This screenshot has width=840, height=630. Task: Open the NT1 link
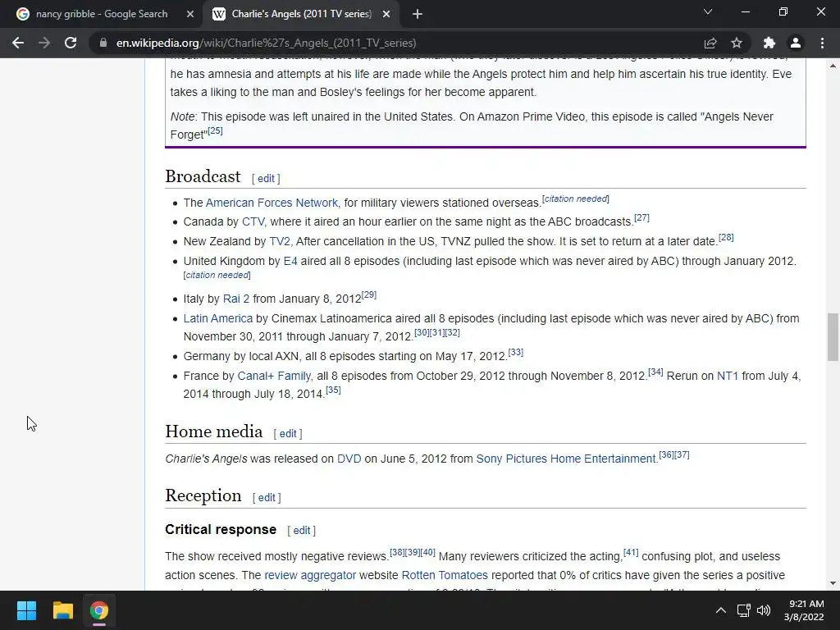[728, 376]
